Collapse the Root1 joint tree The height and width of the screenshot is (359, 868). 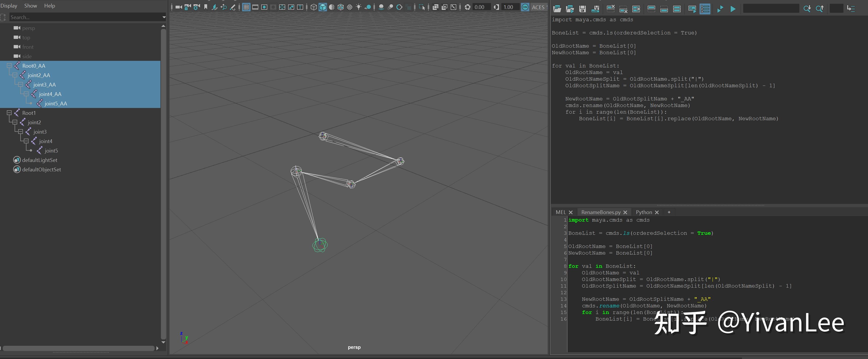9,113
